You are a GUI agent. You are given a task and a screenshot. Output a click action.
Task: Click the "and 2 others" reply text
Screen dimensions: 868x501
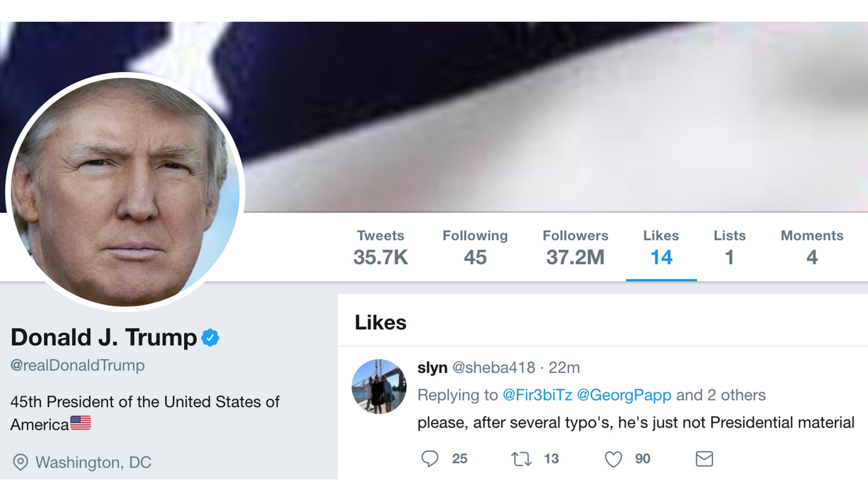721,395
